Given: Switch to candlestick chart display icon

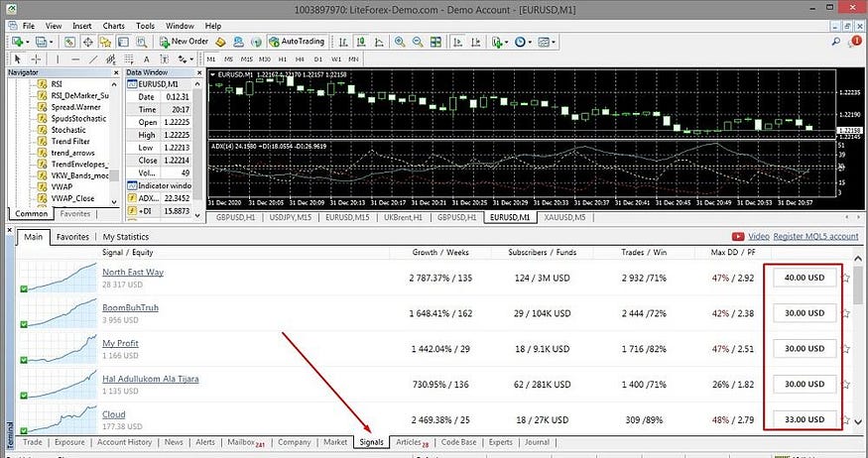Looking at the screenshot, I should pyautogui.click(x=361, y=42).
